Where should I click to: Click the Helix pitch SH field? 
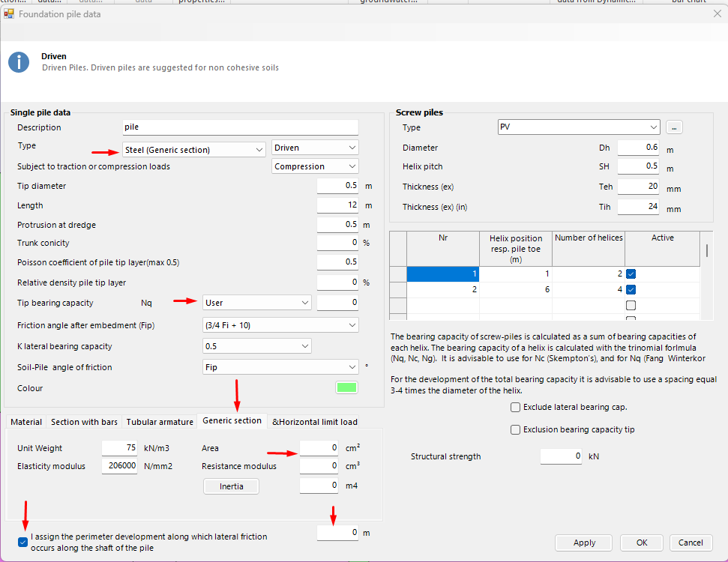tap(638, 166)
